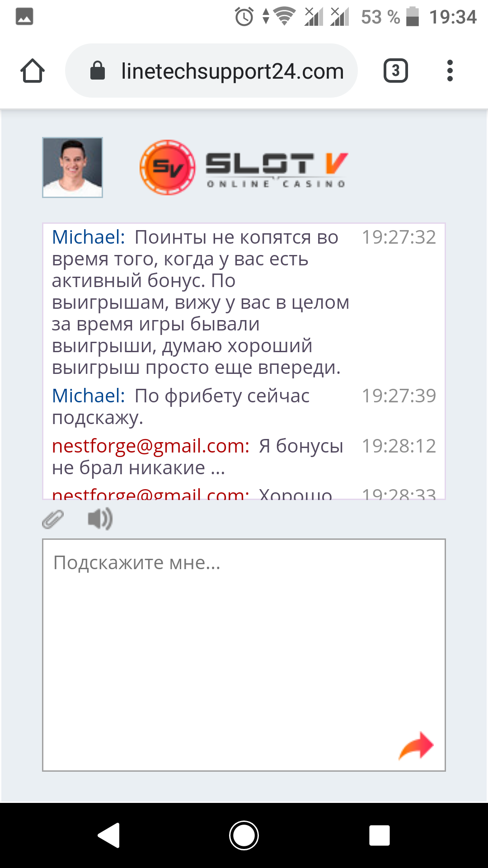Tap the browser home icon
The width and height of the screenshot is (488, 868).
[33, 71]
